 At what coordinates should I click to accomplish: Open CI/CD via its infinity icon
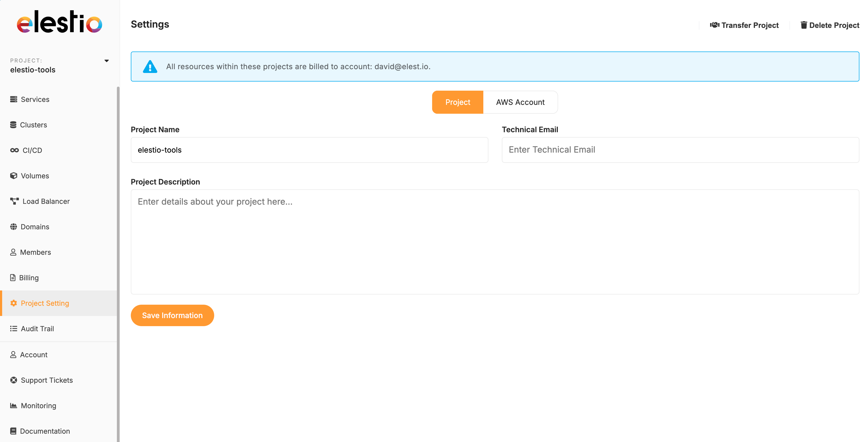(x=14, y=150)
